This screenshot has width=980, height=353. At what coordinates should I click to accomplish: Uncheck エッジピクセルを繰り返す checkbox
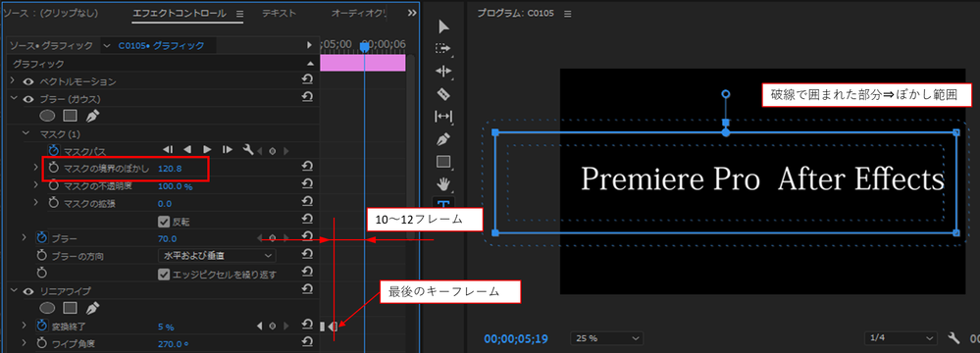pos(165,275)
